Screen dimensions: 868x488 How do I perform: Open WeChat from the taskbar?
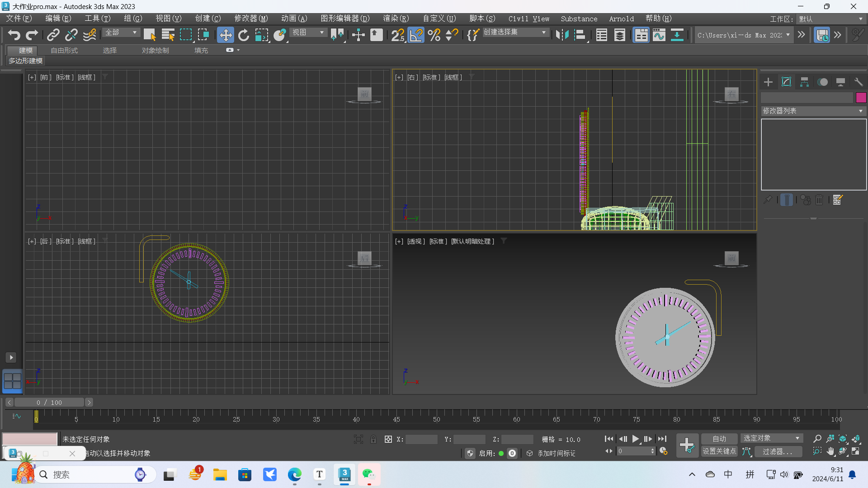(369, 474)
